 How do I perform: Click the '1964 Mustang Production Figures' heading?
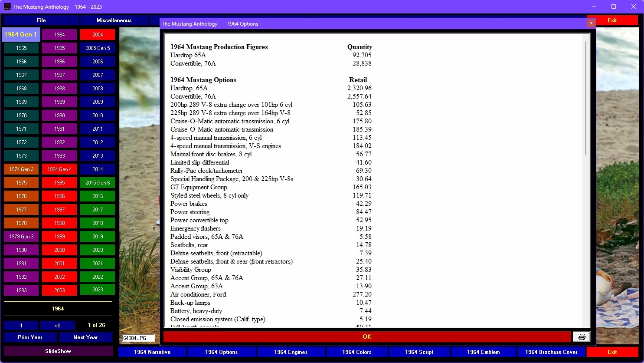pos(219,47)
